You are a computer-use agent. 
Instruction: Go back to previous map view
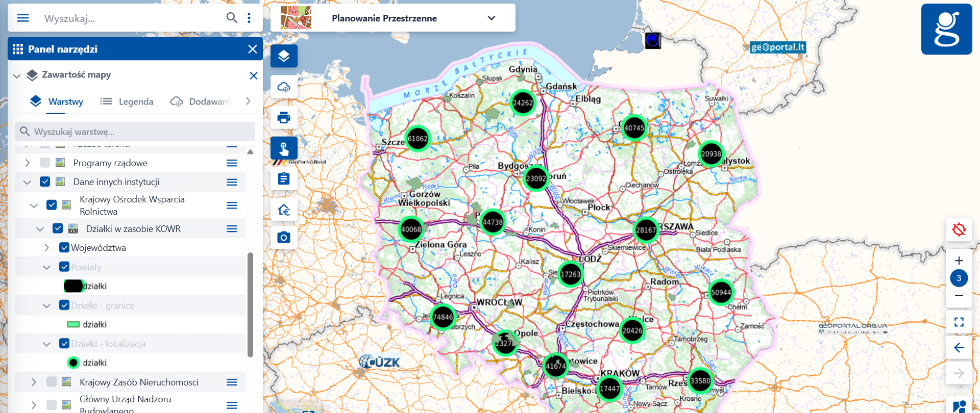(x=959, y=348)
